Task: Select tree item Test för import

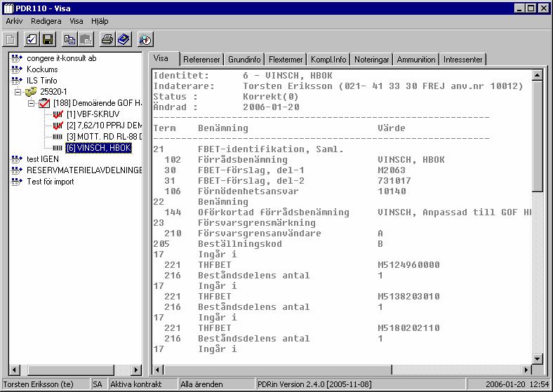Action: 51,182
